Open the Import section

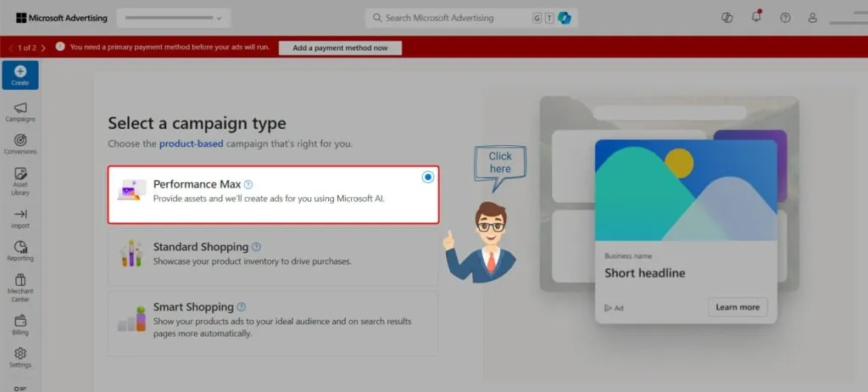click(x=20, y=218)
